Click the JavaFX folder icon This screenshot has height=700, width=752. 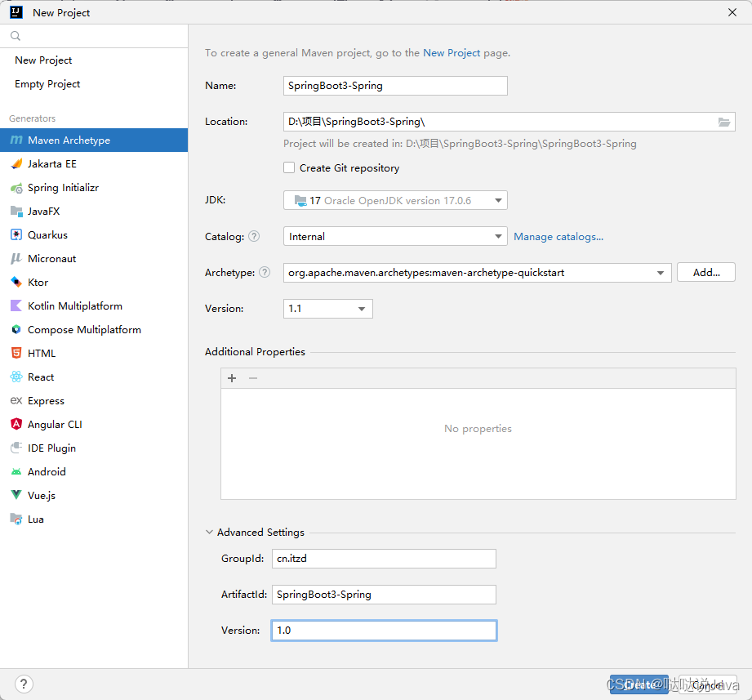pyautogui.click(x=16, y=211)
